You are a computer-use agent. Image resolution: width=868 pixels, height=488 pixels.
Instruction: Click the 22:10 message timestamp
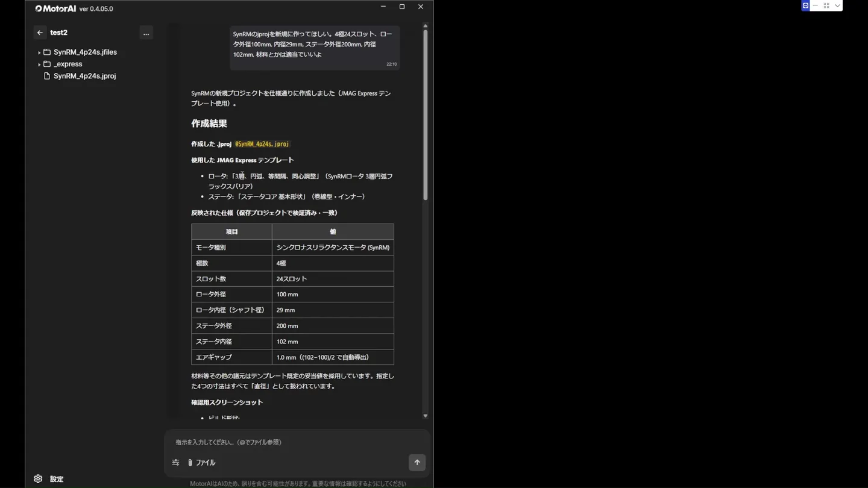pos(391,64)
